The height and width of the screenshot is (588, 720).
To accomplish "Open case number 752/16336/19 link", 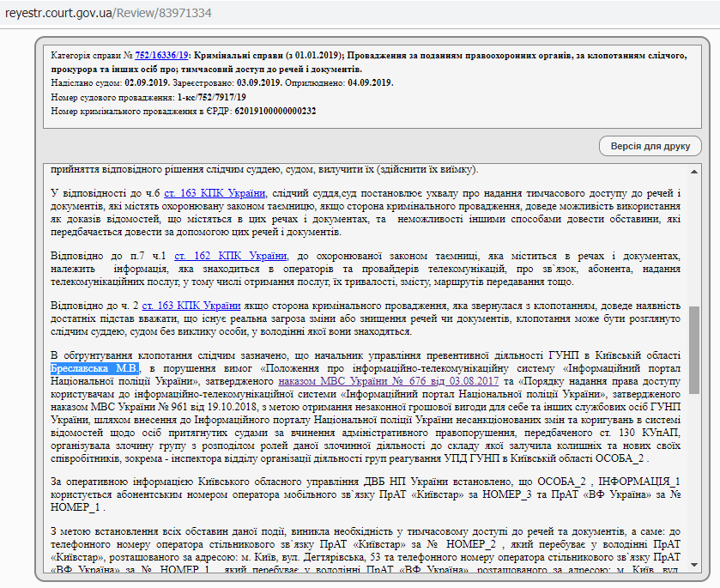I will pyautogui.click(x=160, y=54).
